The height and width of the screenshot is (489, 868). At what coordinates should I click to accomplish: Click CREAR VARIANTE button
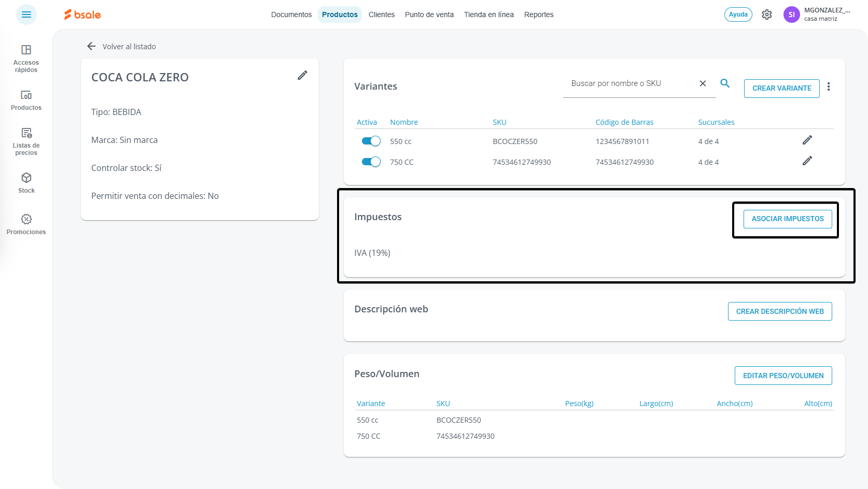click(782, 88)
